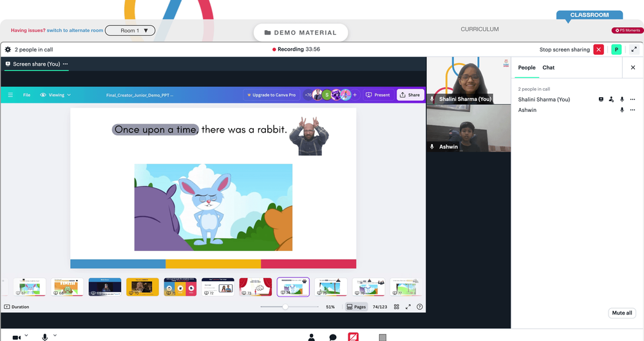Open the Viewing mode dropdown
Viewport: 644px width, 341px height.
point(55,95)
